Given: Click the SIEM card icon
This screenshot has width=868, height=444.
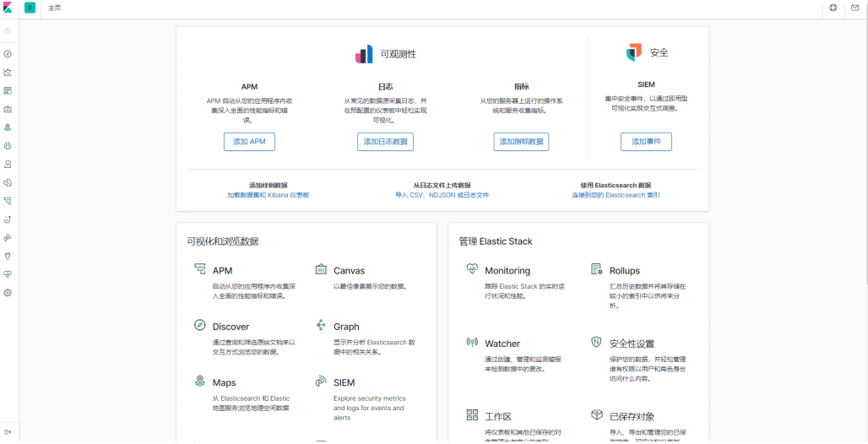Looking at the screenshot, I should [x=321, y=381].
